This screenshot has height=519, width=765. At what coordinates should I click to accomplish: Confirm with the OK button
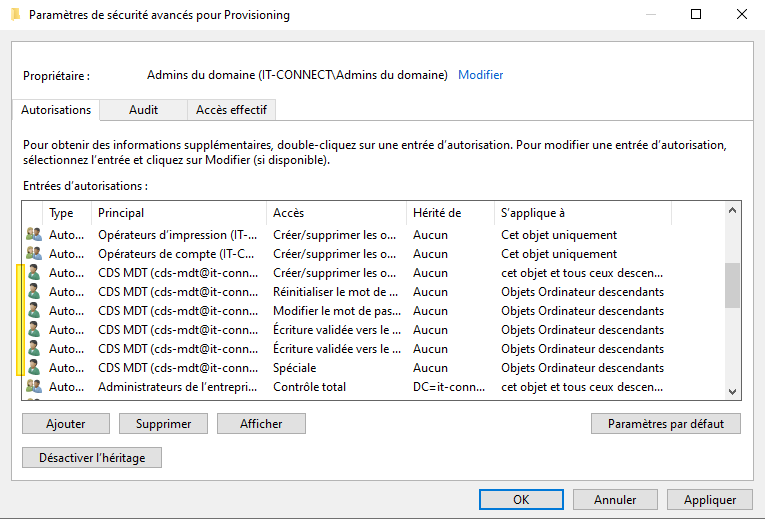521,499
